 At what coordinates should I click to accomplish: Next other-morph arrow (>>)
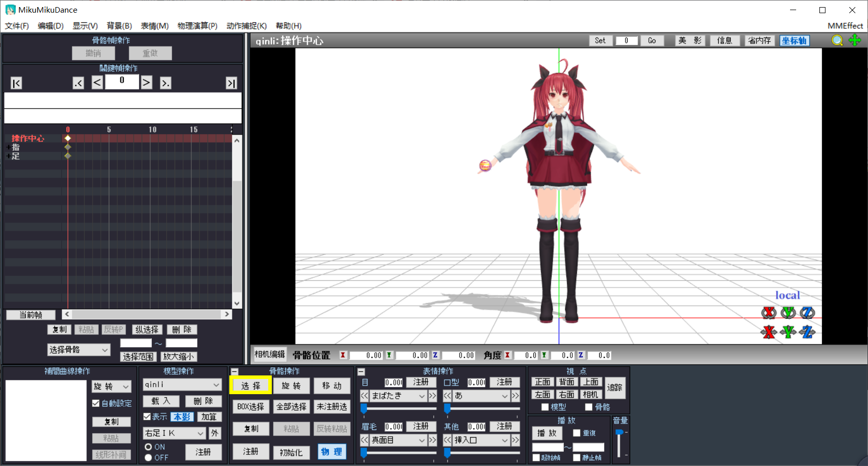515,440
